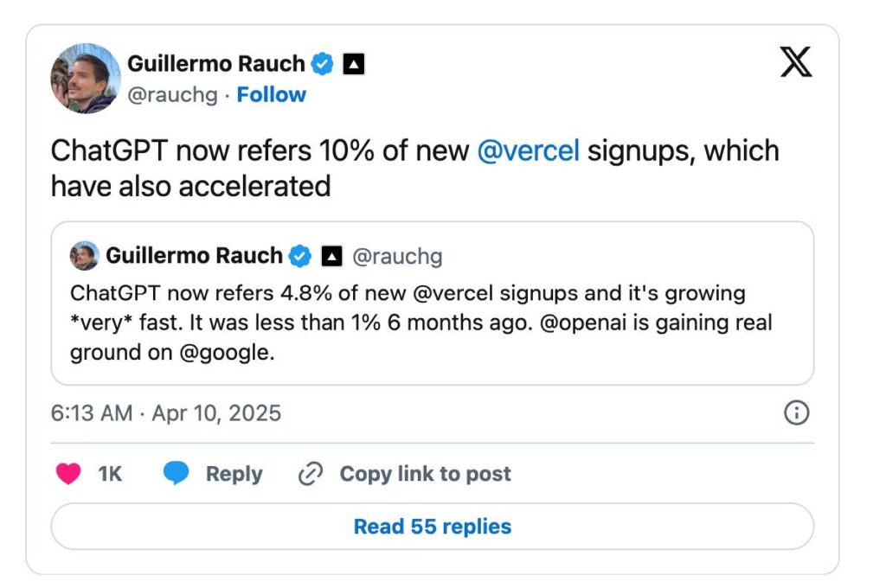886x588 pixels.
Task: Click the Reply label
Action: coord(234,474)
